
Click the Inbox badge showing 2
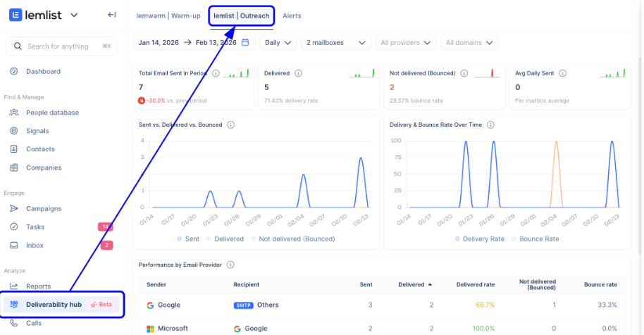(x=107, y=245)
